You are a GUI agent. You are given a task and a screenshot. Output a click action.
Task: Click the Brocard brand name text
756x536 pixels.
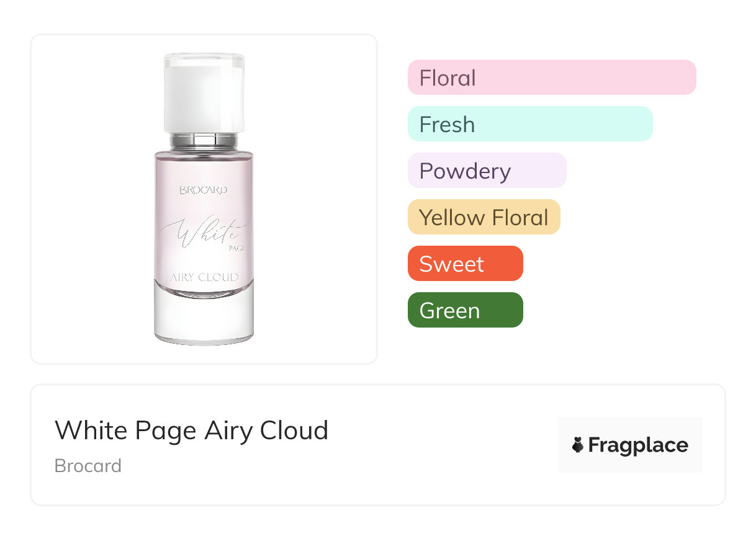tap(88, 466)
